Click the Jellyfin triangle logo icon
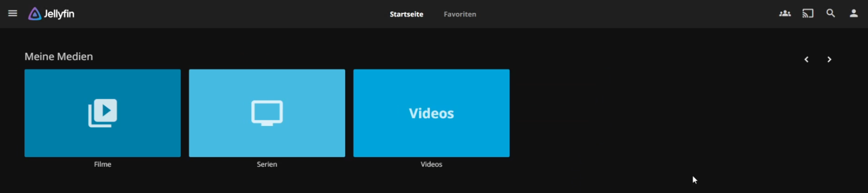This screenshot has width=868, height=193. [x=35, y=14]
